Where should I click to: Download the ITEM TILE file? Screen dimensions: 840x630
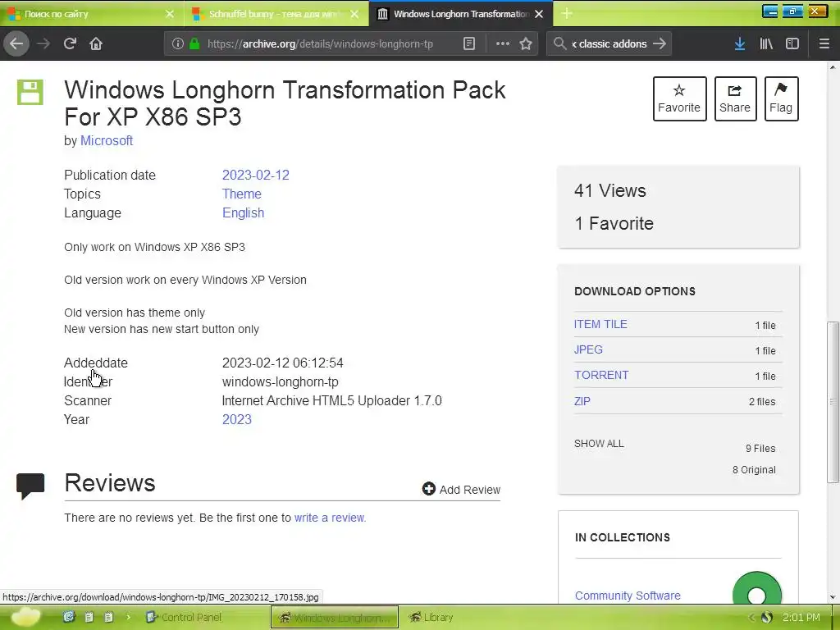[600, 325]
